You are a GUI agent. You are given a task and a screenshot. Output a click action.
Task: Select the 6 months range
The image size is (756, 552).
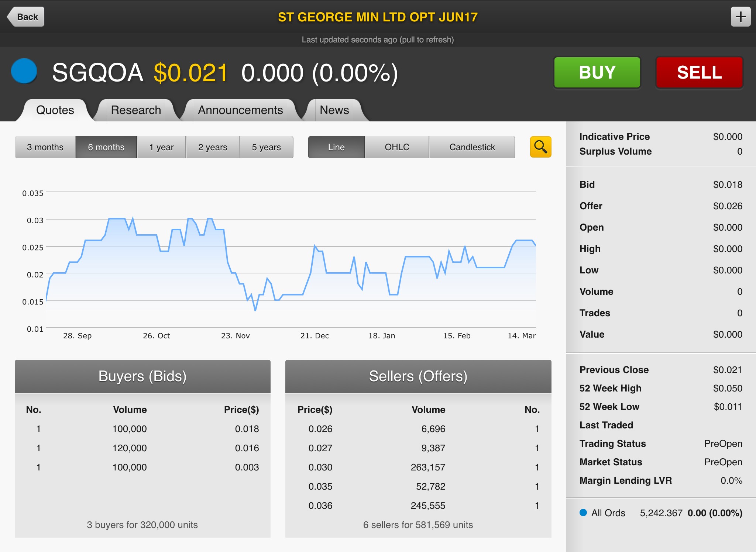106,147
